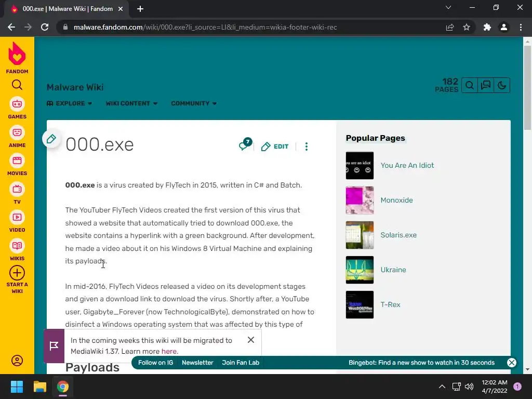532x399 pixels.
Task: Open the volume speaker tray icon
Action: pos(469,387)
